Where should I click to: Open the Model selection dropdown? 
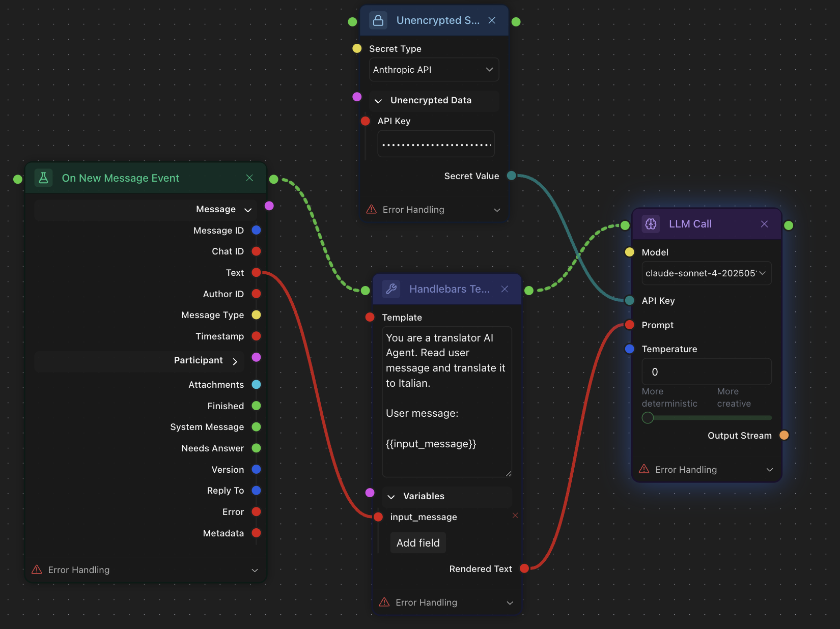tap(706, 273)
